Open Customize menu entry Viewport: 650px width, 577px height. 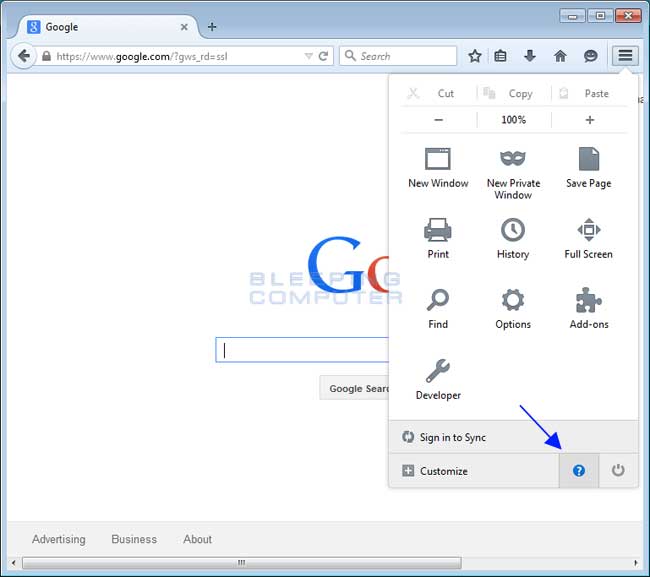click(474, 471)
